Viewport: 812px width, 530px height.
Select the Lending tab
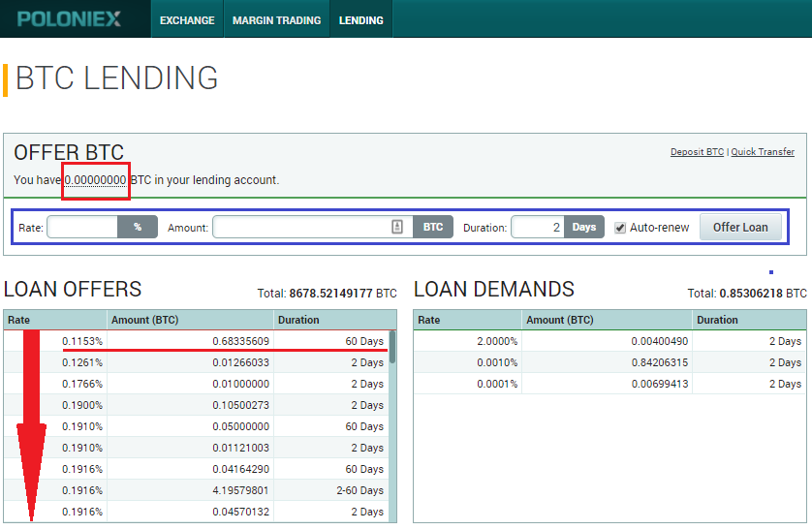360,19
